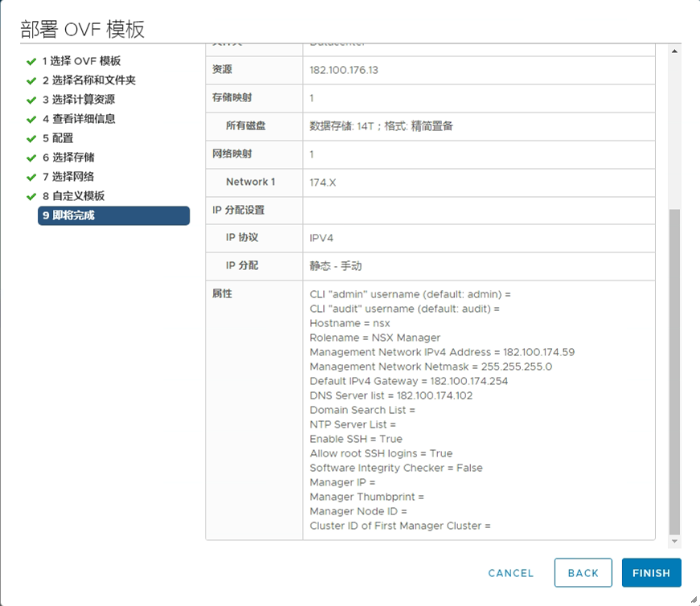Click the checkmark icon next to 选择计算资源
Viewport: 700px width, 606px height.
click(31, 100)
